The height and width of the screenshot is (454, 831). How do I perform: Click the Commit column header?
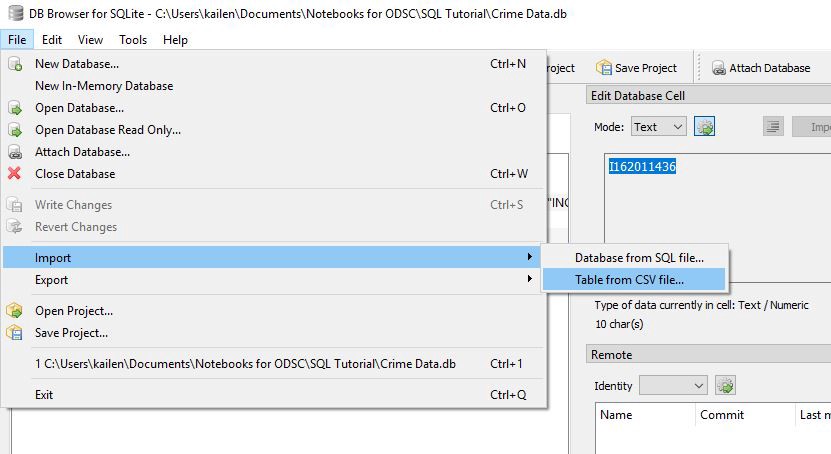point(745,415)
